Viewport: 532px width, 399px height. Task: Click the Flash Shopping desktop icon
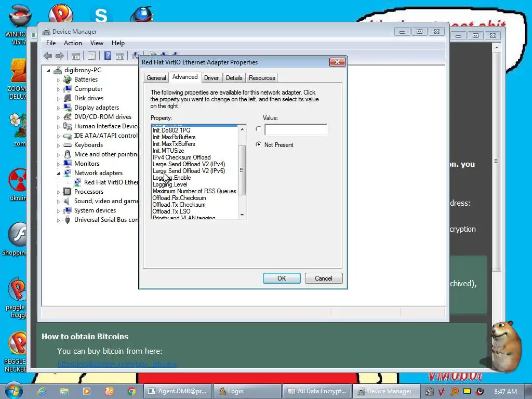tap(17, 235)
